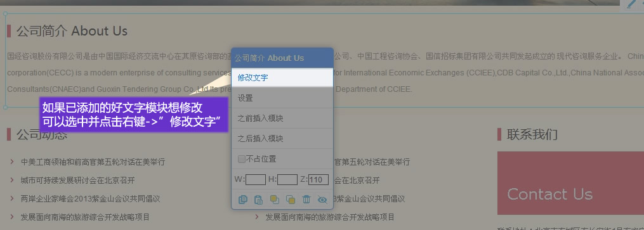Click the H height input field
Image resolution: width=644 pixels, height=230 pixels.
(287, 179)
